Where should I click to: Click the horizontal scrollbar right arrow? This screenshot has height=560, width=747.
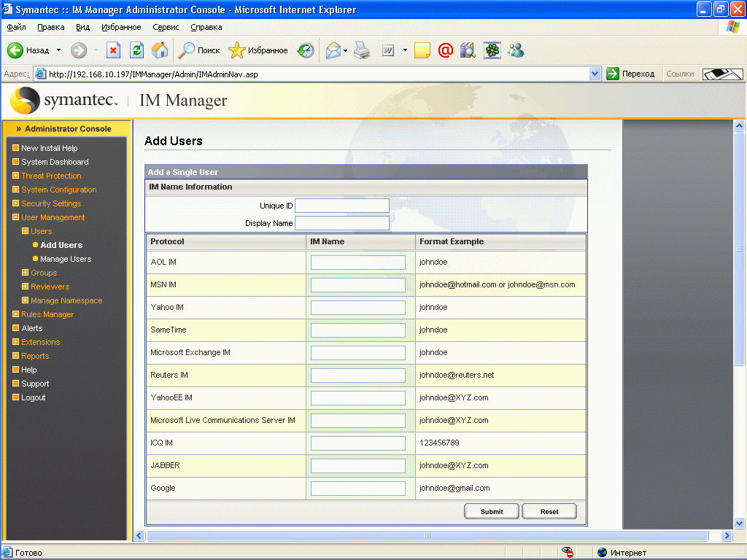click(726, 536)
